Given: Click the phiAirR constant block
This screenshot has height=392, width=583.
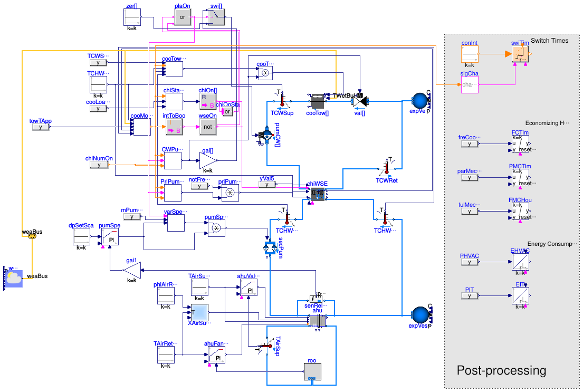Looking at the screenshot, I should 166,296.
